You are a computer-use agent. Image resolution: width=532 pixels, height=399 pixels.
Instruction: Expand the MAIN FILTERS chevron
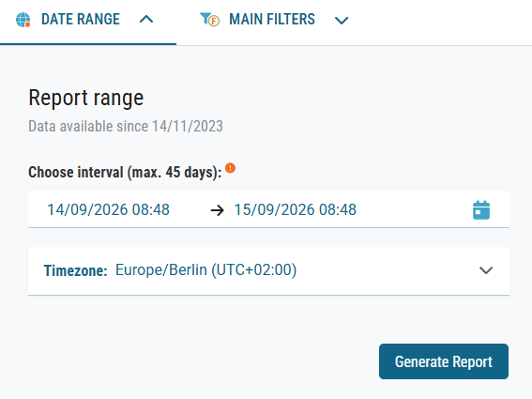342,21
